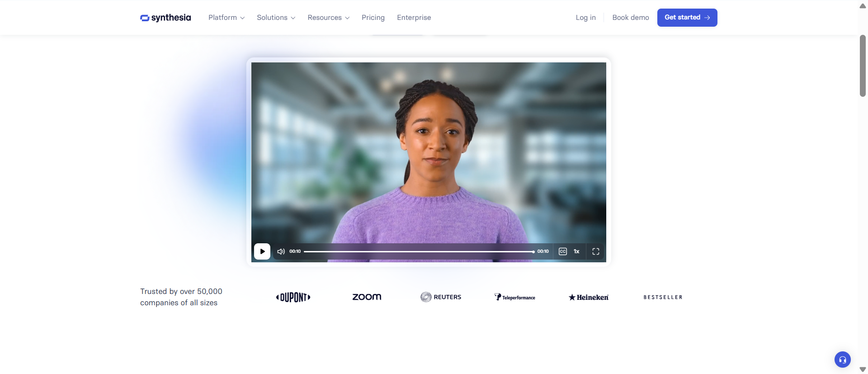
Task: Click the Reuters logo
Action: 441,297
